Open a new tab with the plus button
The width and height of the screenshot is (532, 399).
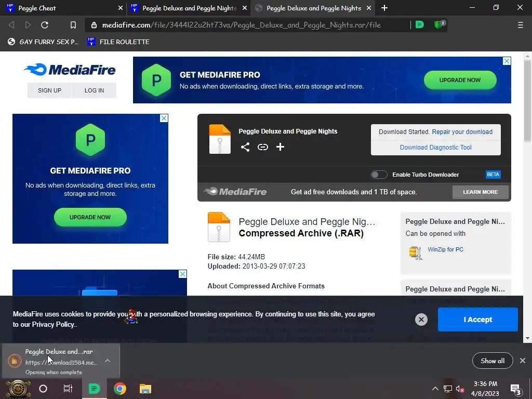tap(384, 8)
